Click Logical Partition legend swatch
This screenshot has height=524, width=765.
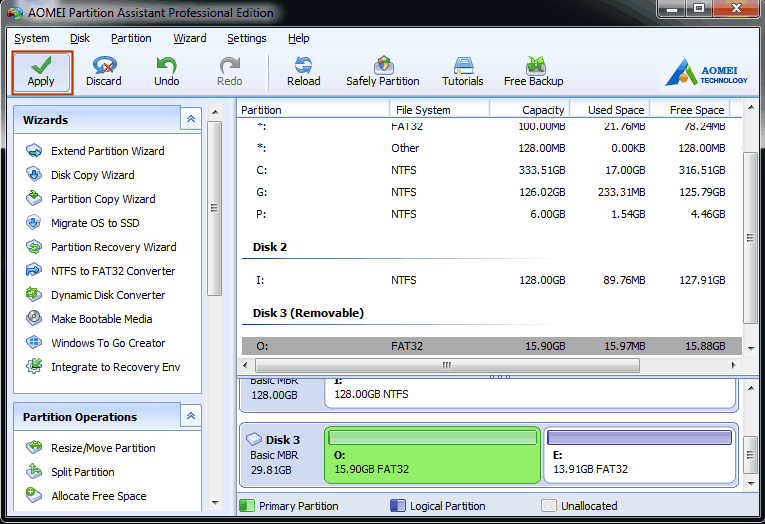398,505
